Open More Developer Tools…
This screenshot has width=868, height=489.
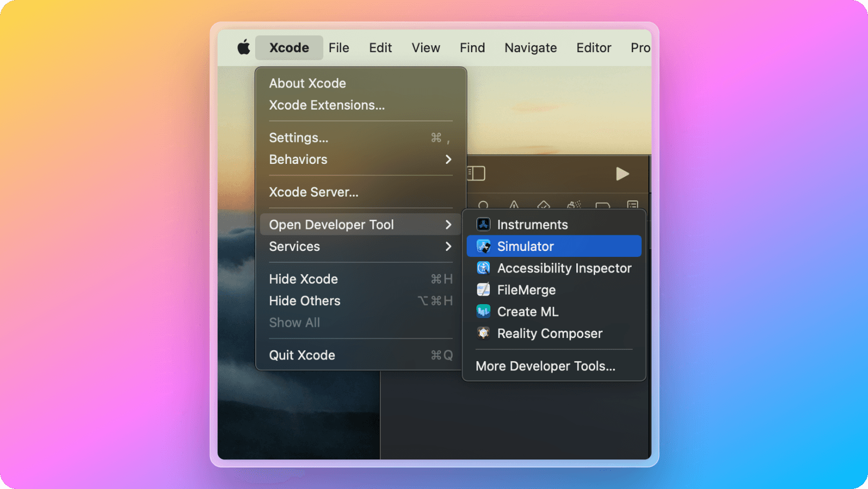pos(546,366)
